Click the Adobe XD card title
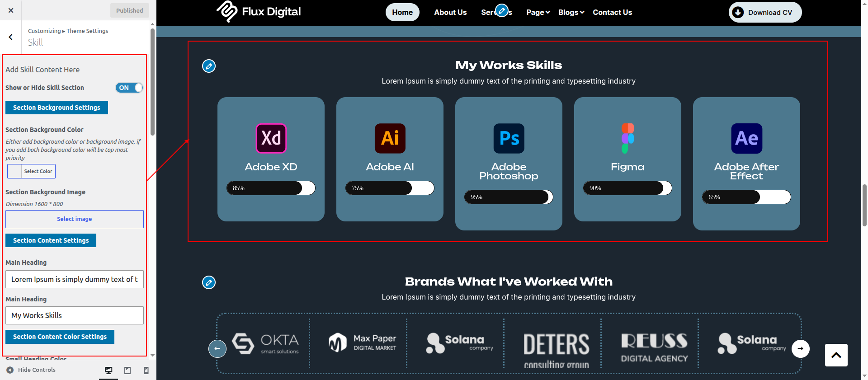 tap(271, 167)
